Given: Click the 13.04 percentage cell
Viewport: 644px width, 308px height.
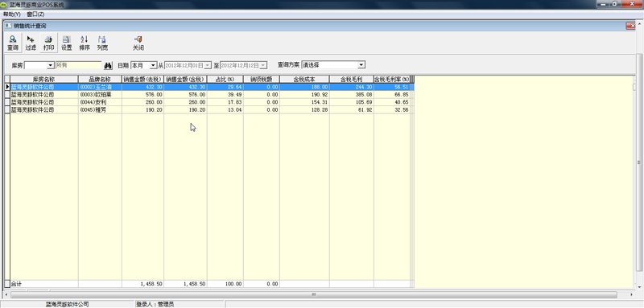Looking at the screenshot, I should tap(225, 110).
